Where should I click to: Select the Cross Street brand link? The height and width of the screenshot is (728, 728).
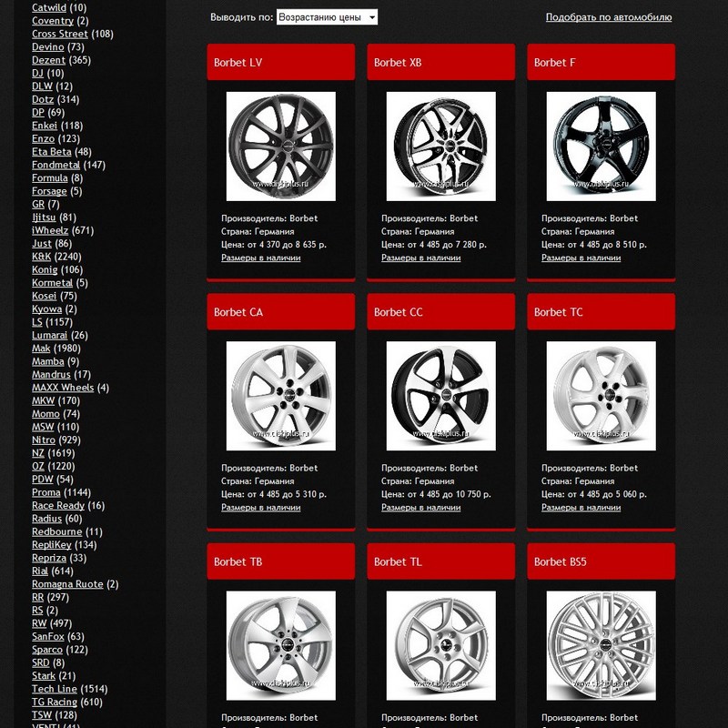click(x=60, y=34)
